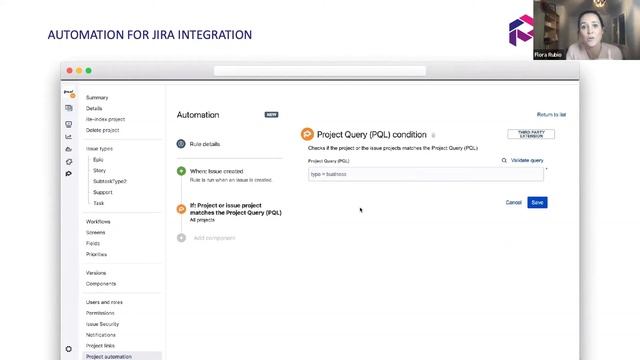
Task: Click the add-on puzzle icon in sidebar
Action: [69, 162]
